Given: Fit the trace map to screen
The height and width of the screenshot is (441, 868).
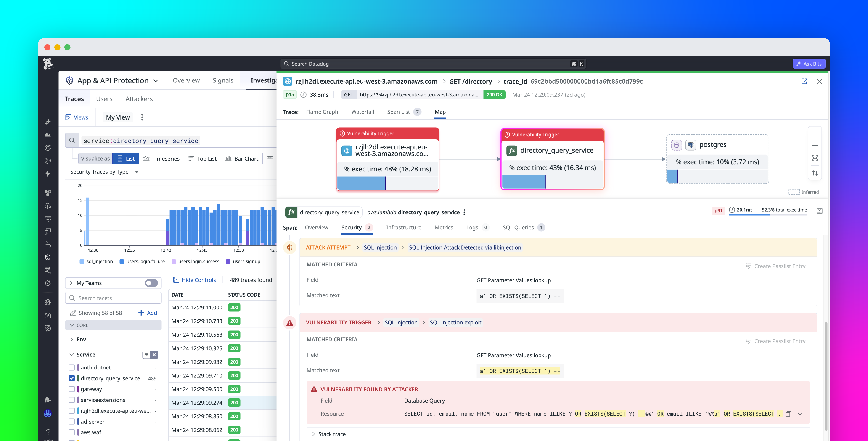Looking at the screenshot, I should click(815, 157).
